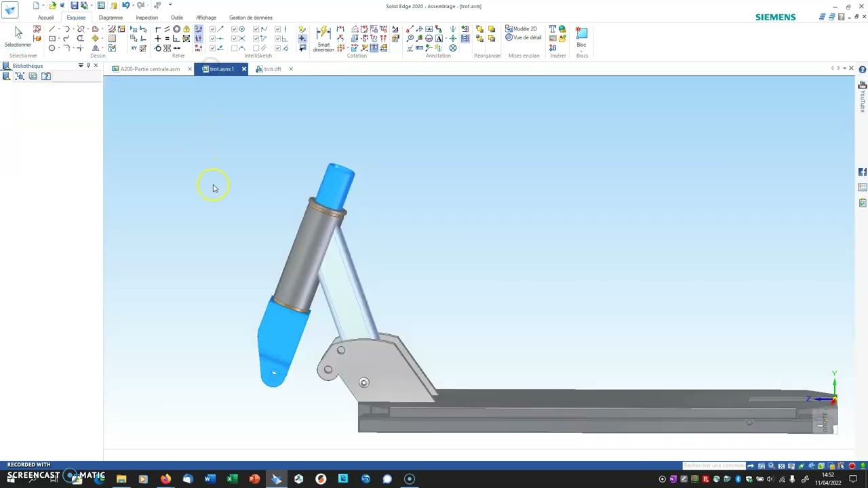Customize the quick access toolbar dropdown

[170, 5]
